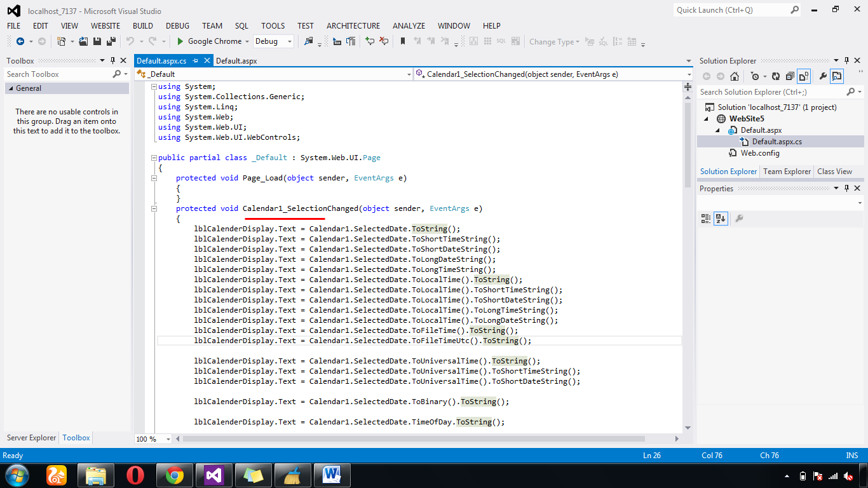Refresh the Solution Explorer
This screenshot has height=488, width=868.
(x=776, y=76)
